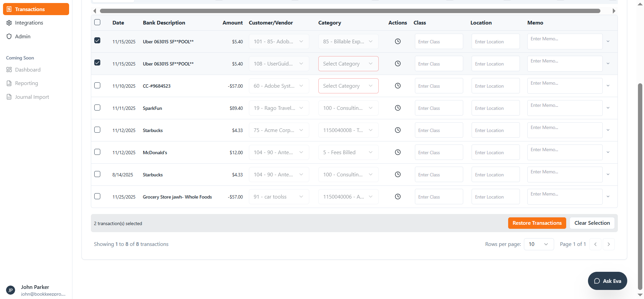Image resolution: width=644 pixels, height=299 pixels.
Task: Open the Transactions sidebar menu item
Action: pos(36,9)
